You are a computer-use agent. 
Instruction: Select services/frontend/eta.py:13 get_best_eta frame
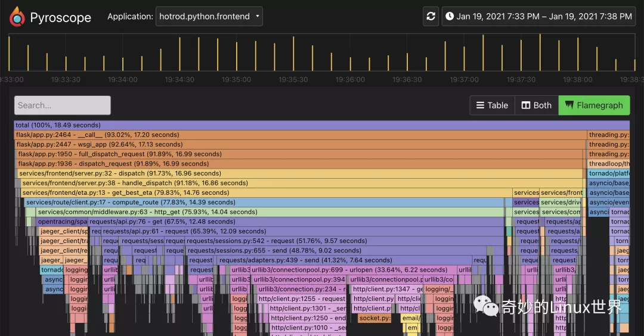[267, 192]
